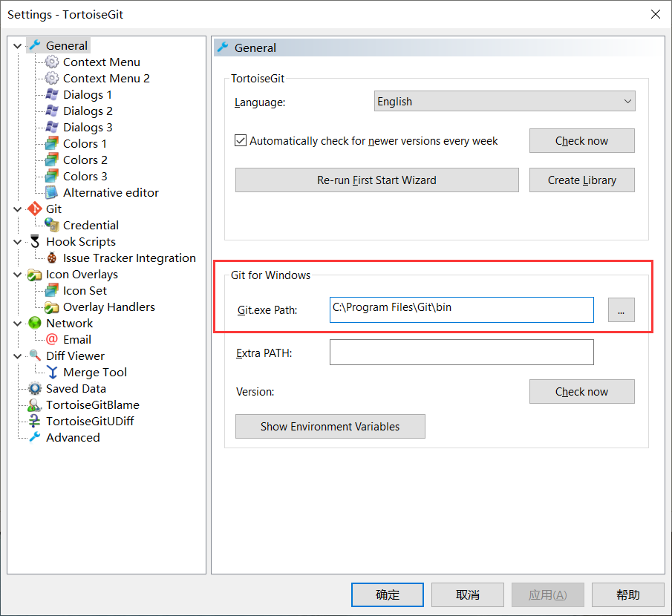Click Re-run First Start Wizard button

376,180
